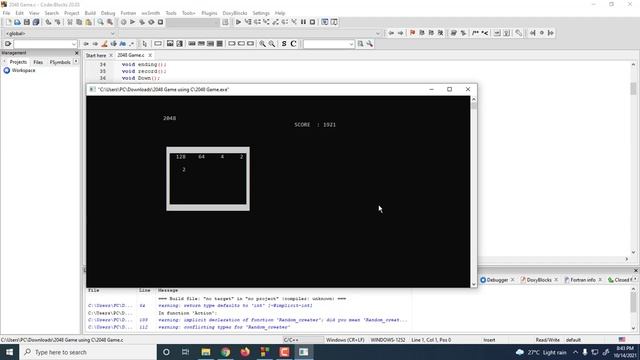Image resolution: width=640 pixels, height=360 pixels.
Task: Click the selection pointer toolbar icon
Action: pyautogui.click(x=144, y=44)
